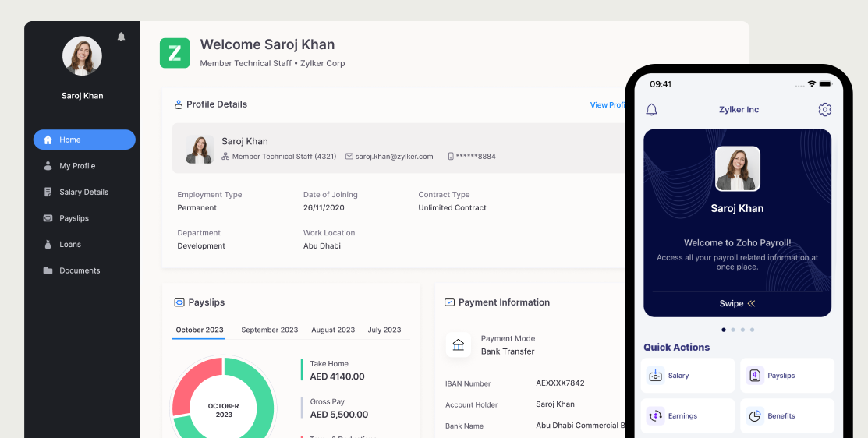
Task: Switch to the July 2023 payslip tab
Action: point(384,330)
